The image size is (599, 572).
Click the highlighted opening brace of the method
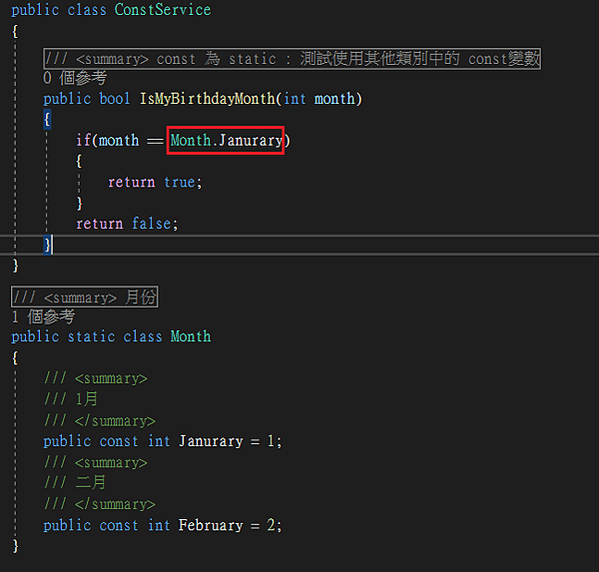pyautogui.click(x=47, y=119)
